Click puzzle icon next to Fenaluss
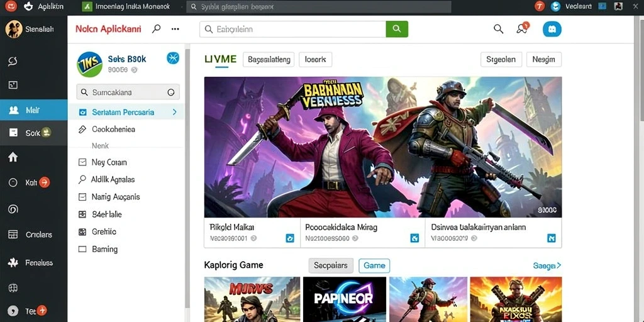The width and height of the screenshot is (644, 322). pos(13,263)
